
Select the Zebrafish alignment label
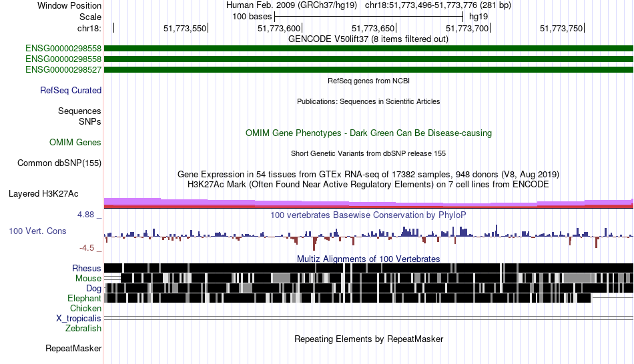83,329
